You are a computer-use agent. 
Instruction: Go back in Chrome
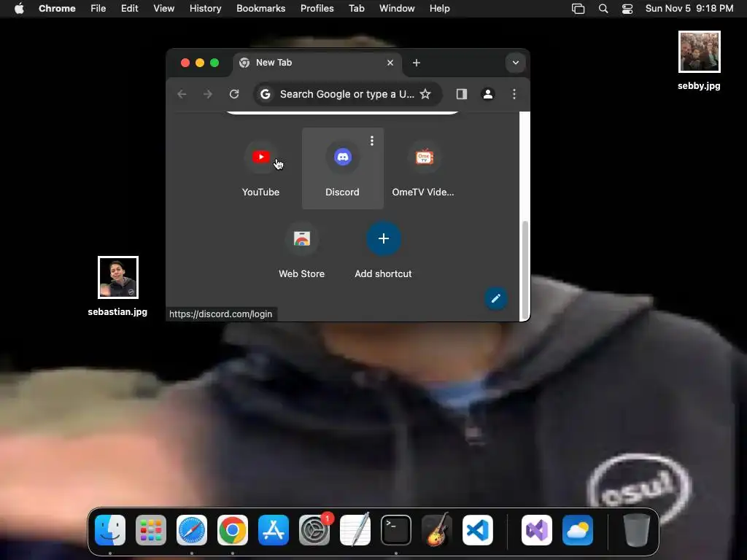[x=182, y=94]
